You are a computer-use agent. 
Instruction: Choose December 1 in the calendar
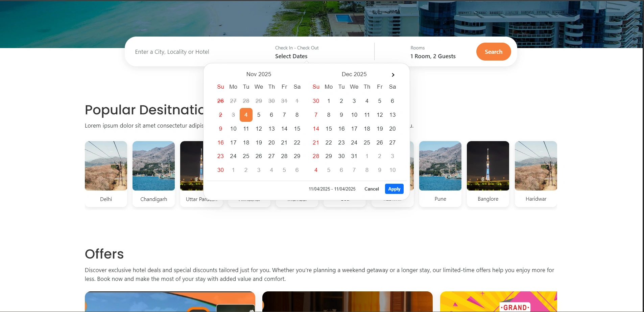329,101
